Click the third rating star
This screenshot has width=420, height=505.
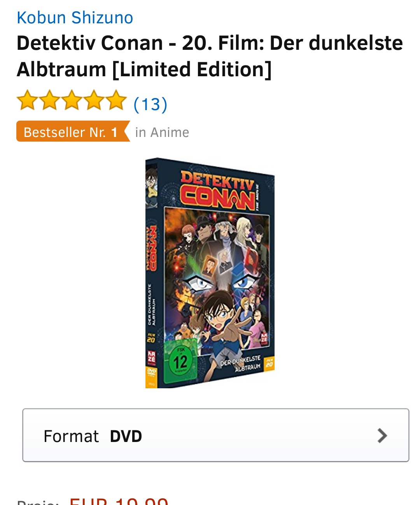point(72,100)
